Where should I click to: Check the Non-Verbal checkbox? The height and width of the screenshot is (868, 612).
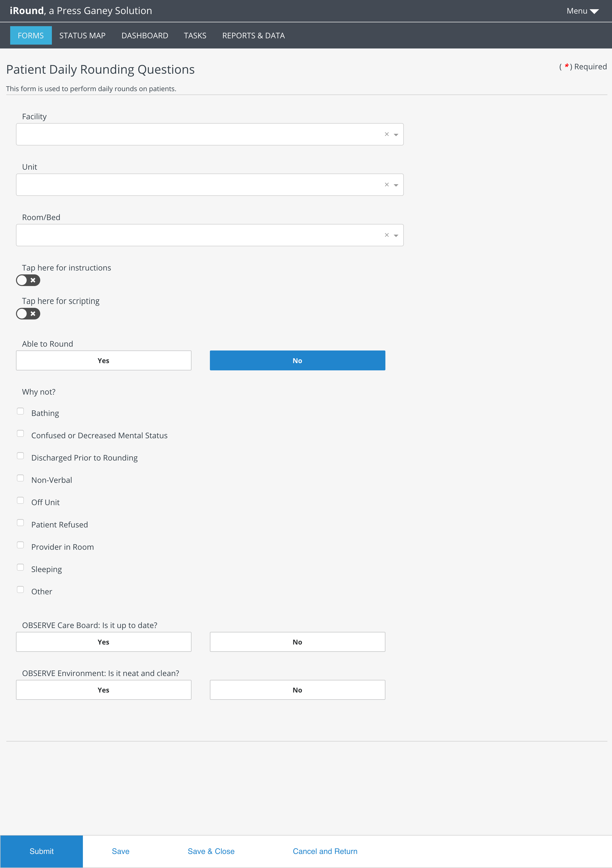20,478
